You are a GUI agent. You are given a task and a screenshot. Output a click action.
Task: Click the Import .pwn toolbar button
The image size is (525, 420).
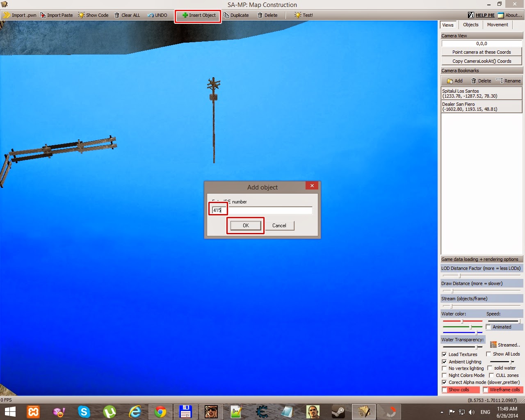[20, 15]
